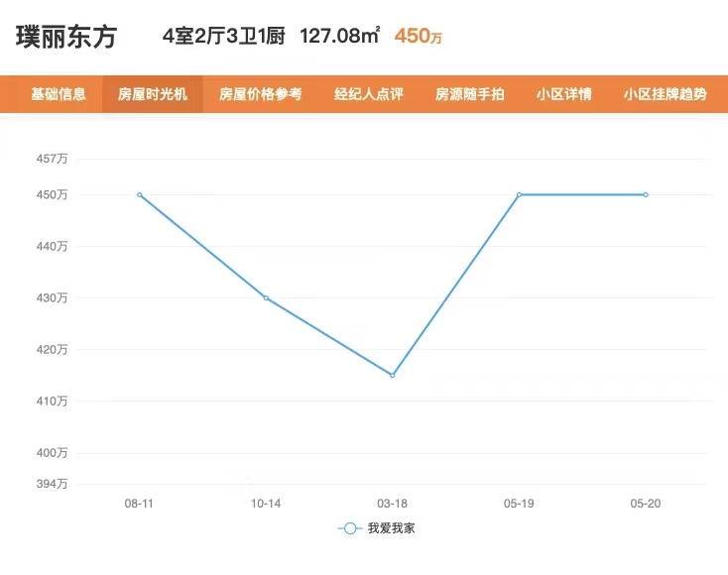Image resolution: width=728 pixels, height=575 pixels.
Task: Go to the 经纪人点评 tab
Action: (x=368, y=95)
